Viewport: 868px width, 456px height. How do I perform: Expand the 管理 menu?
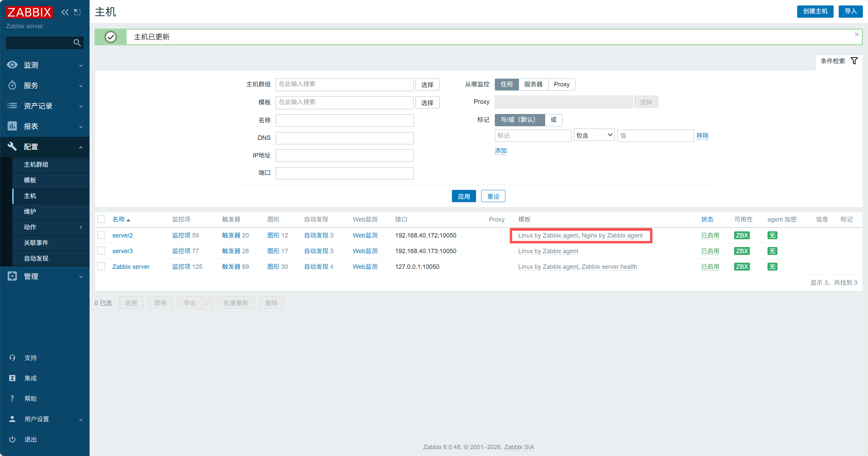(81, 277)
